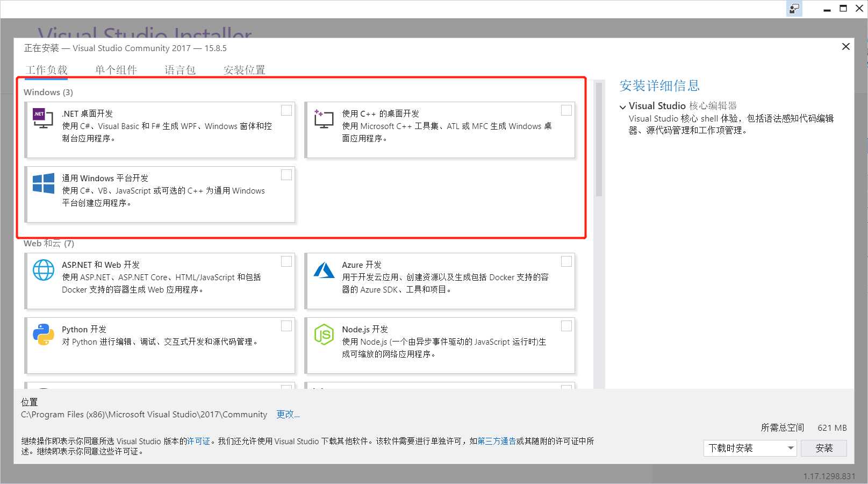Select the Node.js 开发 checkbox

click(566, 326)
